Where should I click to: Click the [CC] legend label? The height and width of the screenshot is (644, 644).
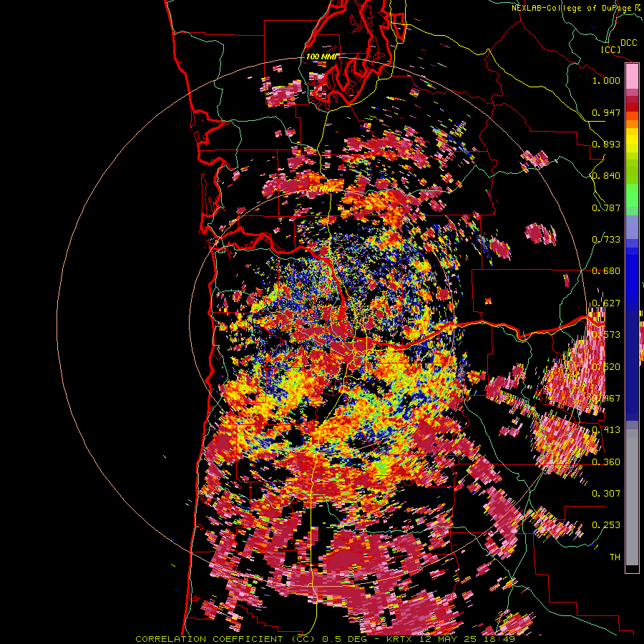point(610,49)
